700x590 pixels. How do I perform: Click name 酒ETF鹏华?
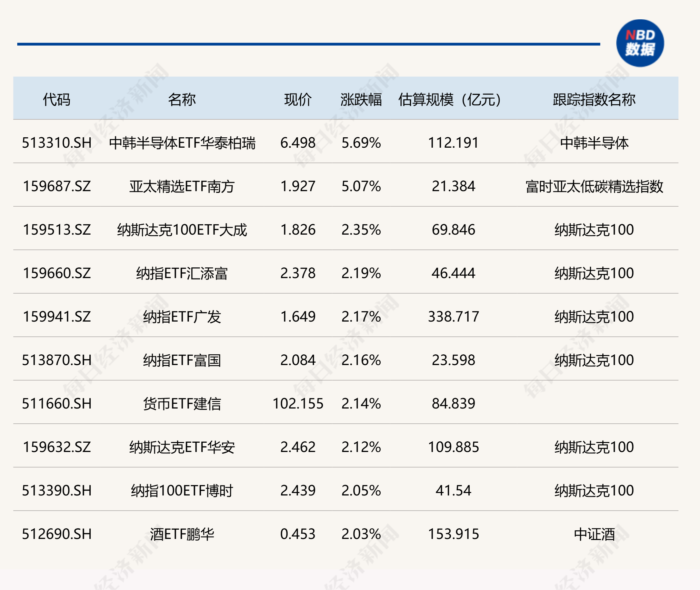point(182,534)
